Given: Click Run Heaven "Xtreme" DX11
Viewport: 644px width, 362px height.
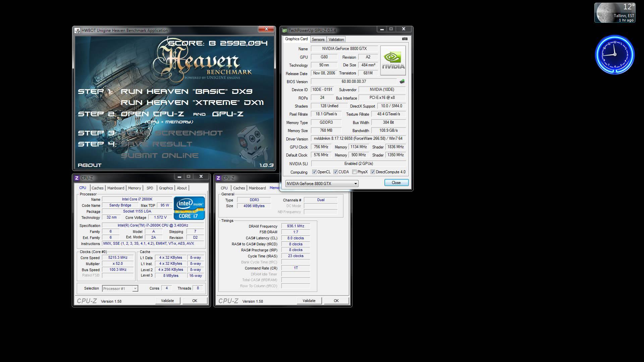Looking at the screenshot, I should [x=192, y=103].
